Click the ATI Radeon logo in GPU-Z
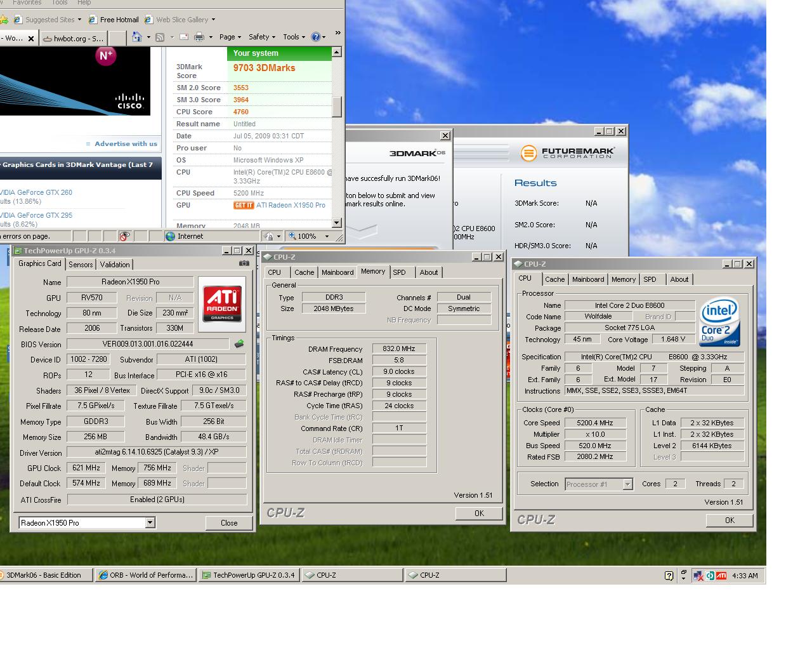812x650 pixels. coord(222,304)
